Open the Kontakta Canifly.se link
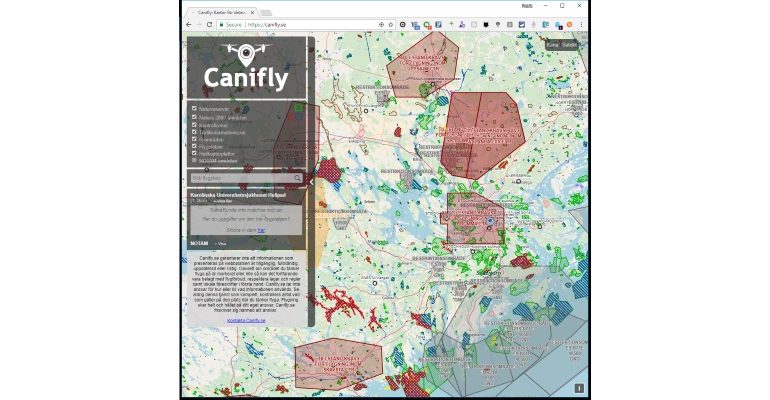 (246, 320)
